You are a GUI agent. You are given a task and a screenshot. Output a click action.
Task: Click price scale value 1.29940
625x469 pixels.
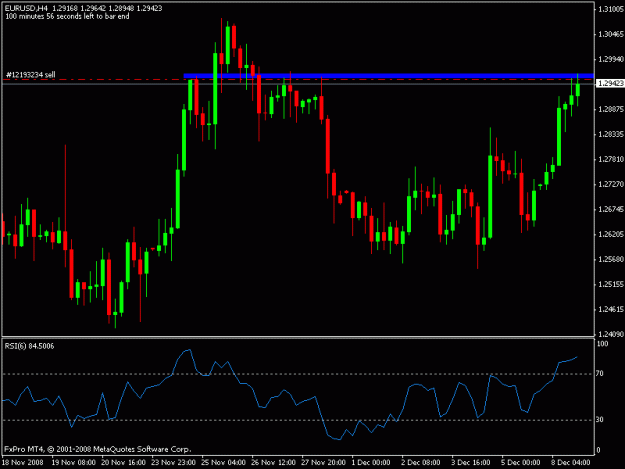coord(611,59)
